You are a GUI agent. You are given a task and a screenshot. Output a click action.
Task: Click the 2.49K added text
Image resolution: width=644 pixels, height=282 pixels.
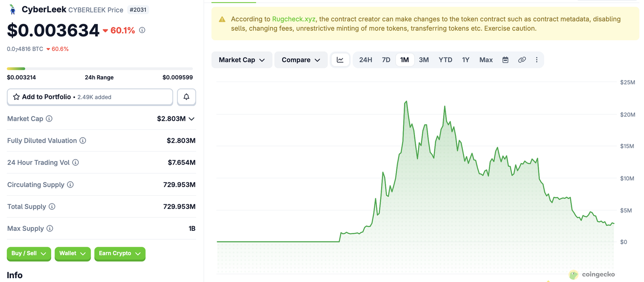click(94, 97)
